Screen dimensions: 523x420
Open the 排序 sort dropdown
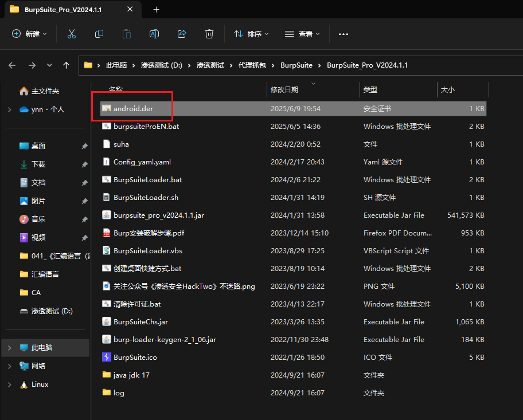click(x=251, y=34)
